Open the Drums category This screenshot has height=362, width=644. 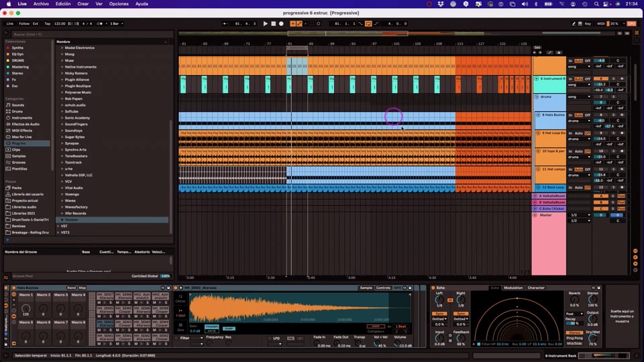coord(17,112)
